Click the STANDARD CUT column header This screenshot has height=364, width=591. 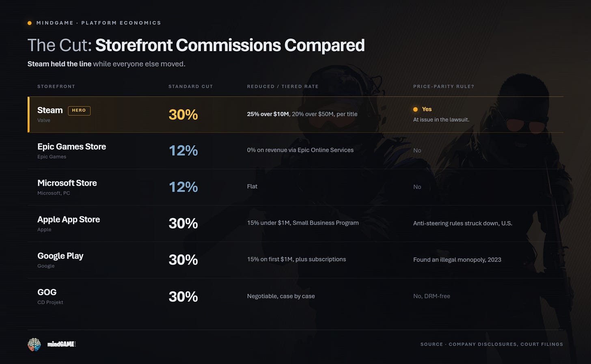tap(191, 86)
